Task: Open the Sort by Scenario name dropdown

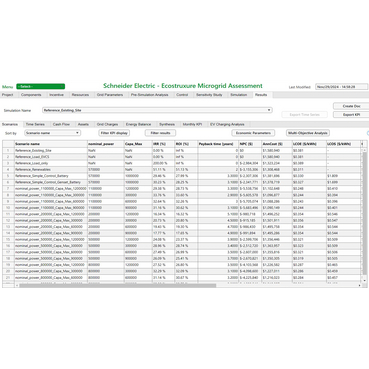Action: [x=52, y=133]
